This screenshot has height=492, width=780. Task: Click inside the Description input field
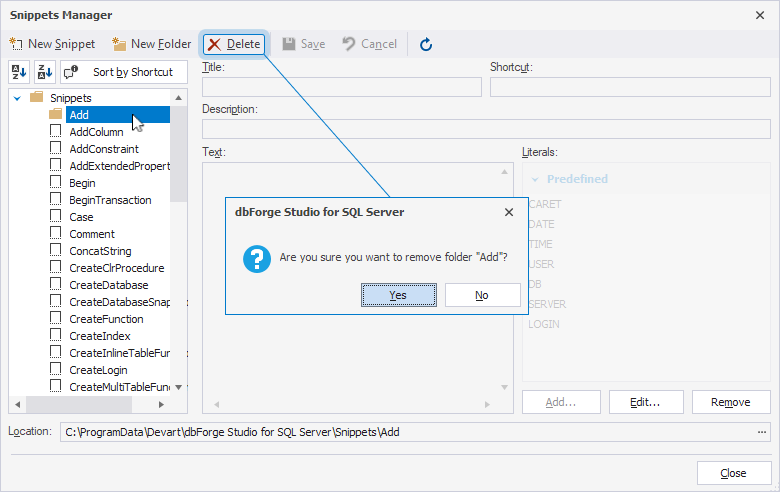486,129
